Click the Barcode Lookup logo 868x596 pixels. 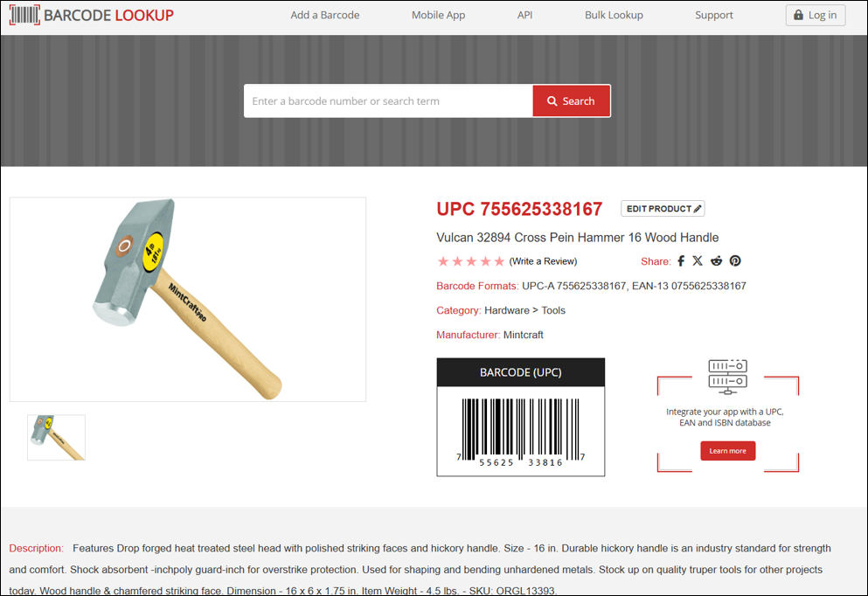point(91,15)
